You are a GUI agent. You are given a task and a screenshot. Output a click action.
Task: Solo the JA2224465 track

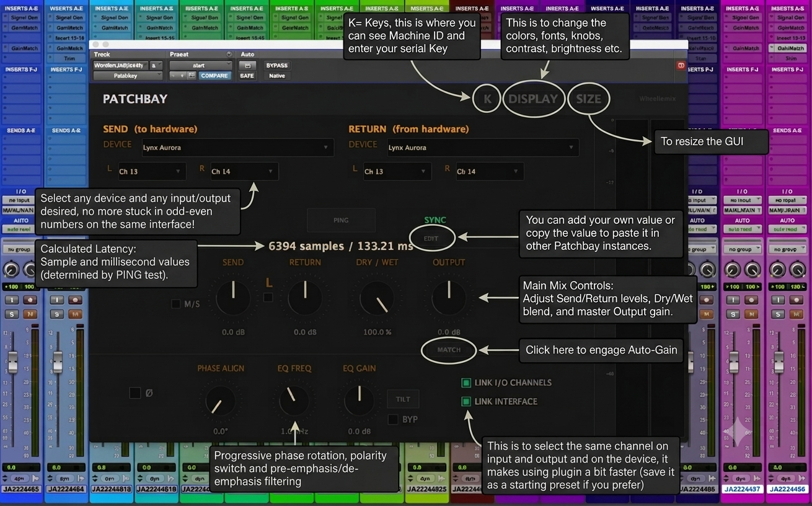tap(12, 314)
